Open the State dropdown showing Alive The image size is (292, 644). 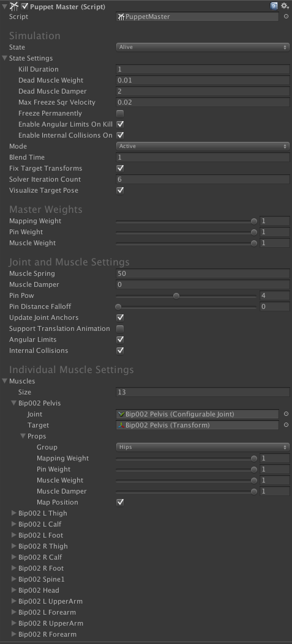pyautogui.click(x=203, y=47)
